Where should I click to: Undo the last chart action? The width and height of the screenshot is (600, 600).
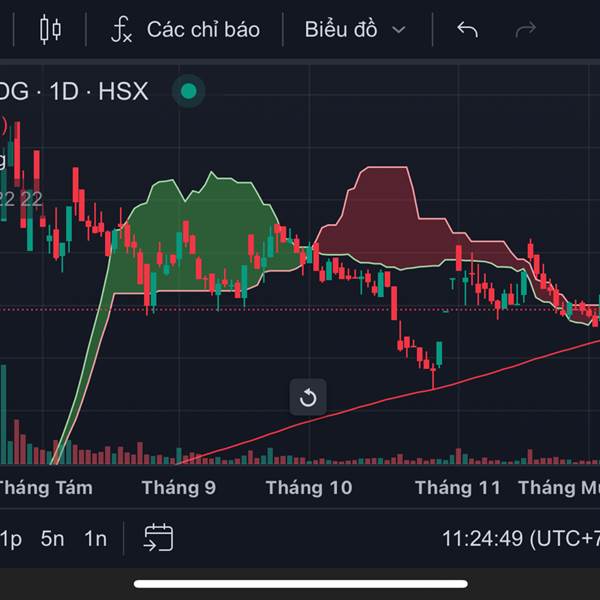pos(467,30)
